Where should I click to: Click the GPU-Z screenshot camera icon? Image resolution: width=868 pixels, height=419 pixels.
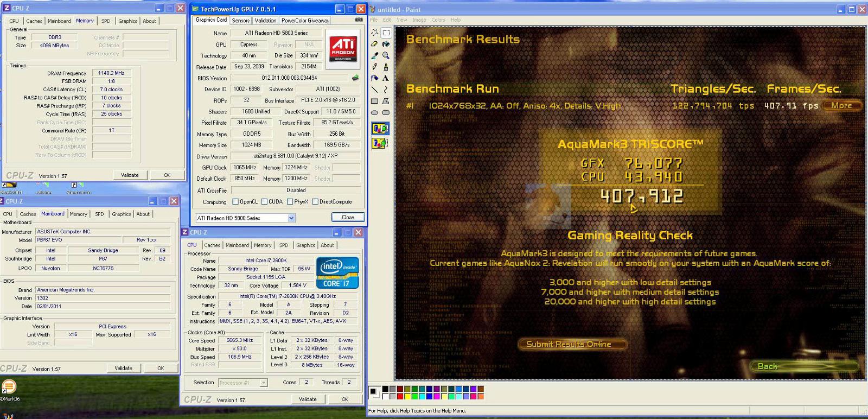(x=359, y=20)
